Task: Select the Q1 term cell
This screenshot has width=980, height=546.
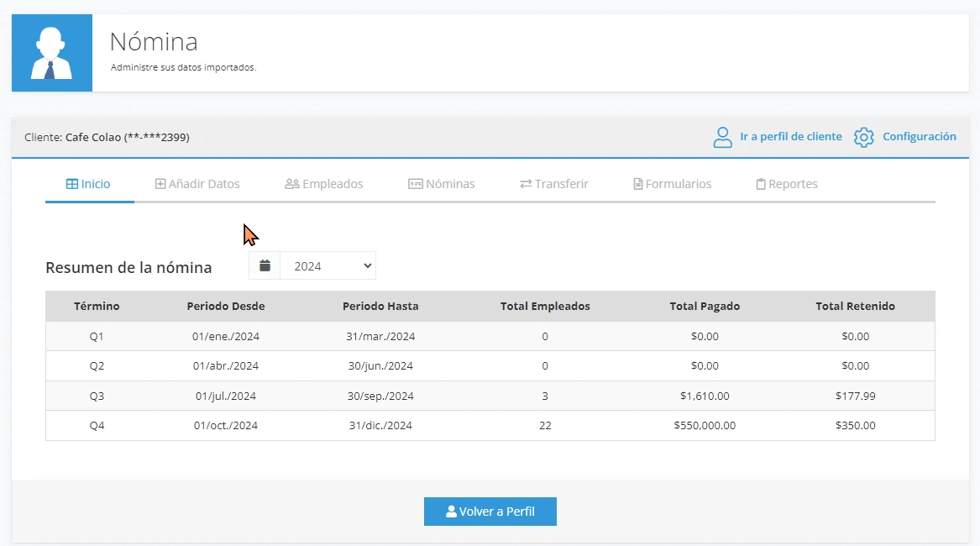Action: pyautogui.click(x=97, y=337)
